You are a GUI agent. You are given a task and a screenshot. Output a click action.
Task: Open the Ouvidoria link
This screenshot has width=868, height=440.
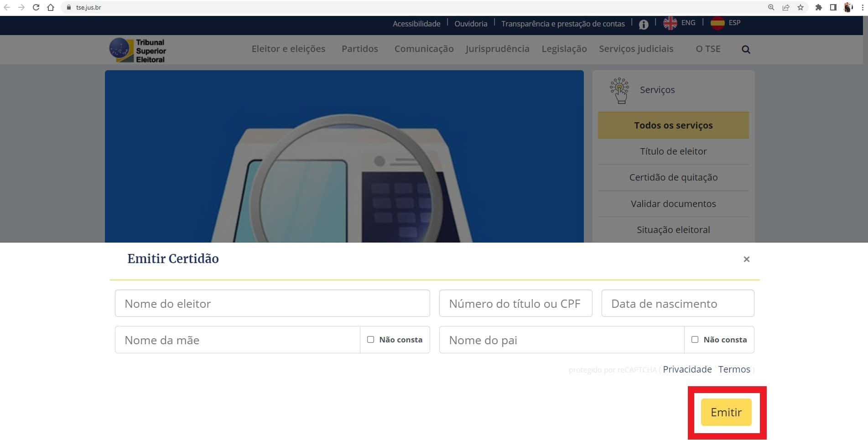pyautogui.click(x=471, y=24)
